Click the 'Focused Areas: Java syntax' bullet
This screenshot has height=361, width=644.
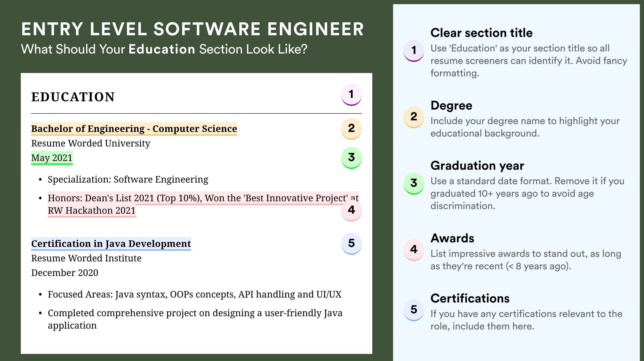click(x=194, y=294)
